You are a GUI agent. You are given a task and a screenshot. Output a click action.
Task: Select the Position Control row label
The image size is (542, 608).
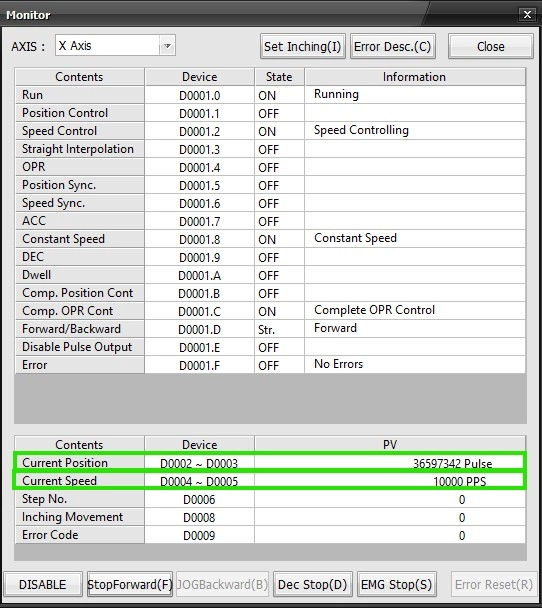(80, 113)
